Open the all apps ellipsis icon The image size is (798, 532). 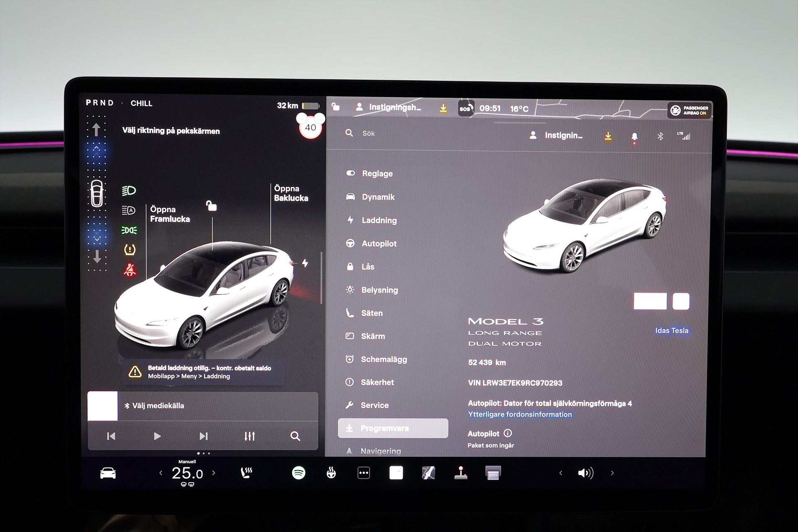(x=364, y=473)
